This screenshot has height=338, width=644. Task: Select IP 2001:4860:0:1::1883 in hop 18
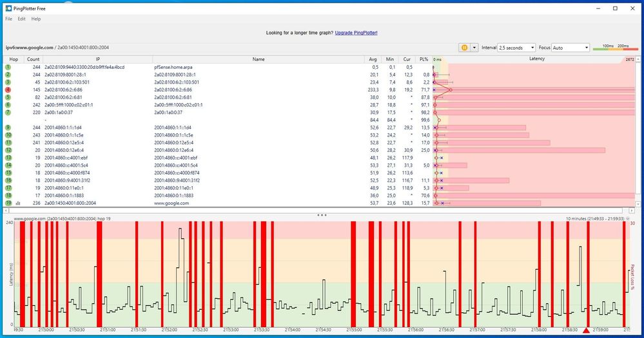pyautogui.click(x=64, y=195)
